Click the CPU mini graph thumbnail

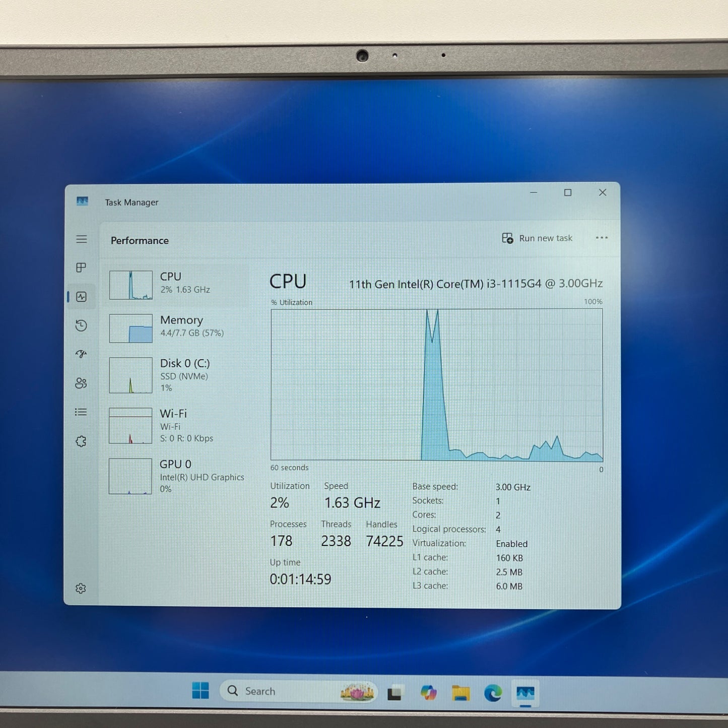pos(131,285)
